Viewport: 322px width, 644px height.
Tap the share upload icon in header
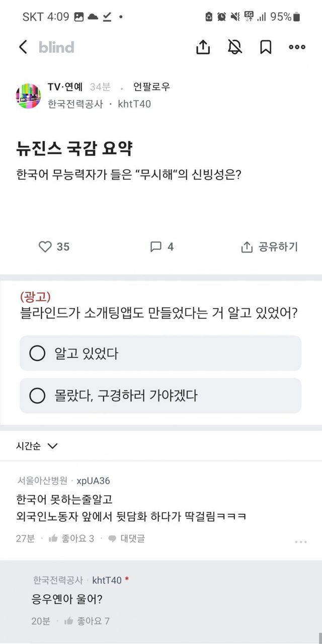coord(203,47)
